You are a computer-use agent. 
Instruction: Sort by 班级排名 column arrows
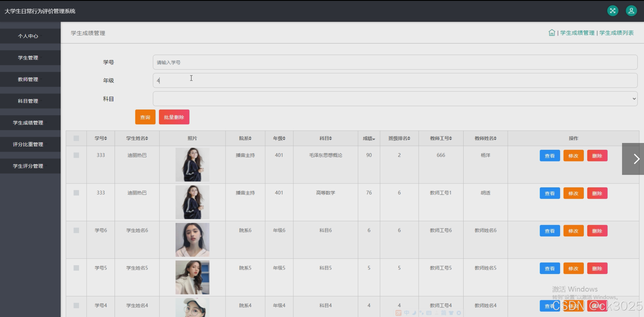click(x=409, y=138)
